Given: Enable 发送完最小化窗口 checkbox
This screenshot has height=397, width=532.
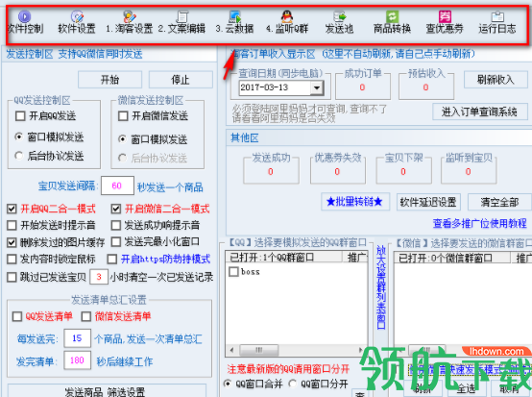Looking at the screenshot, I should click(116, 242).
